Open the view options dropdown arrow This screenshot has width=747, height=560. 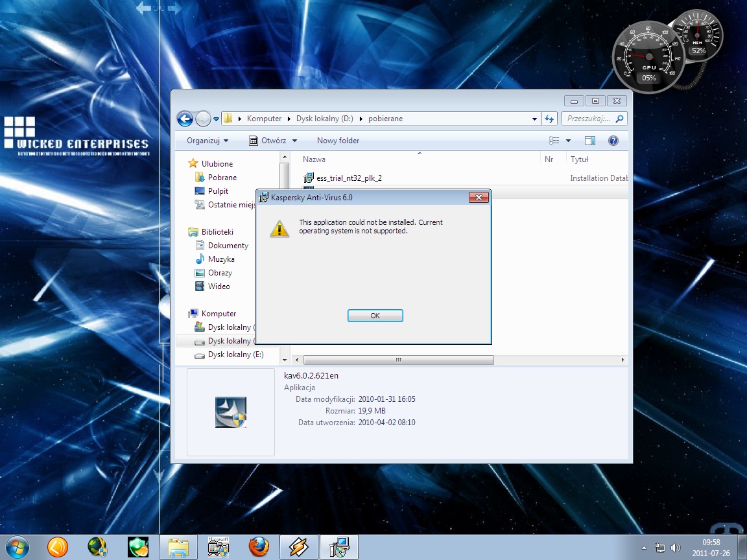(x=568, y=141)
